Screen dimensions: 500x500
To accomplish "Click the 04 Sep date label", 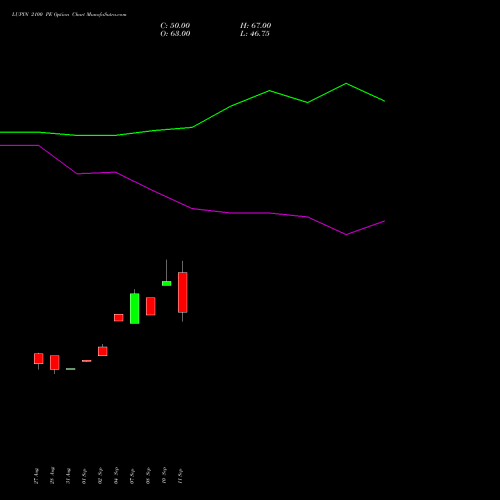I will (116, 476).
